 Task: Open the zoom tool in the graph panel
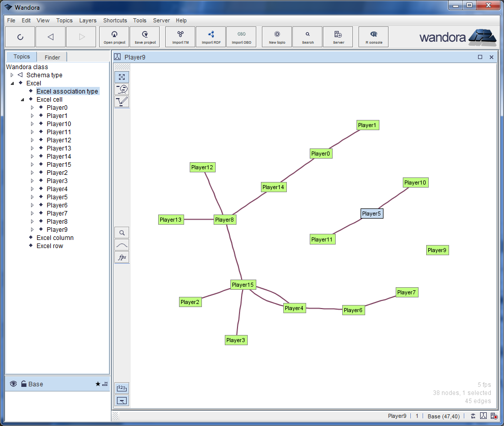(x=122, y=232)
